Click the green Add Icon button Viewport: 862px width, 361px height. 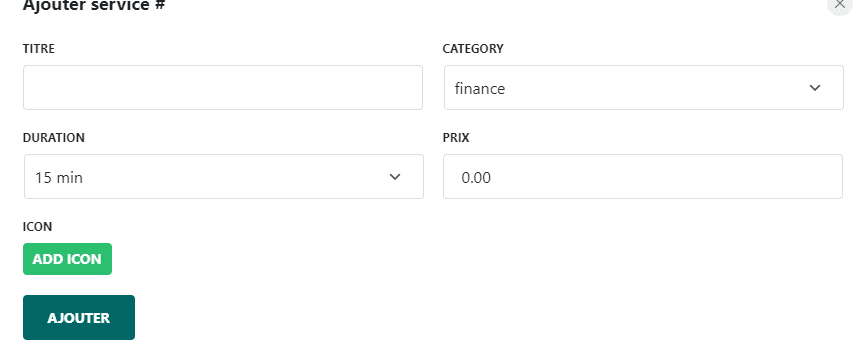[67, 259]
